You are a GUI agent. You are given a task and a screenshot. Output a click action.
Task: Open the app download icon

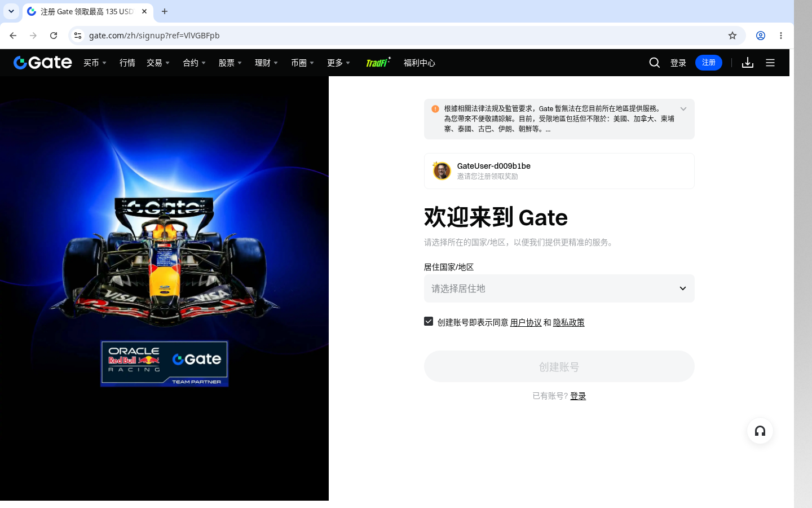(748, 63)
